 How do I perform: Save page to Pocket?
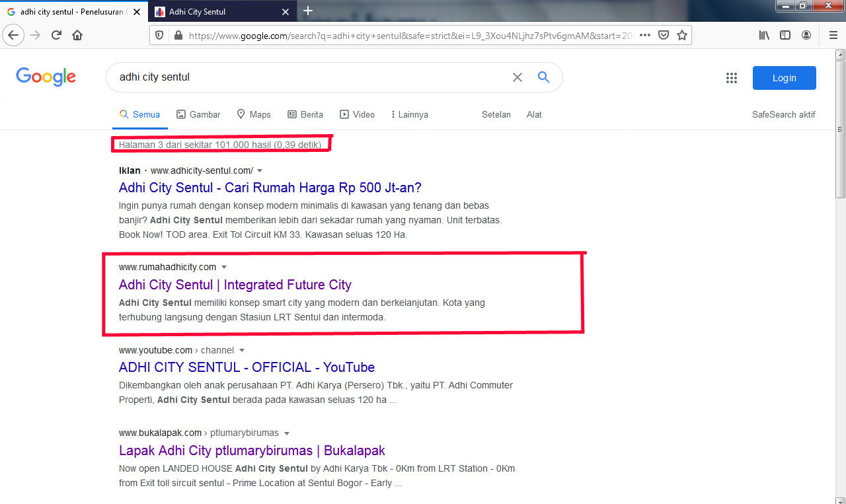pyautogui.click(x=664, y=35)
